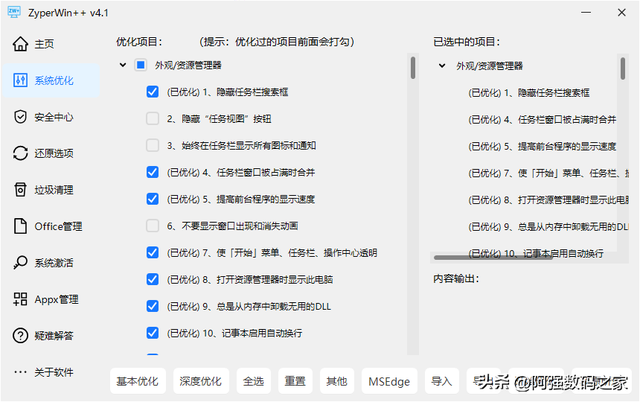This screenshot has width=640, height=402.
Task: Click the slider icon beside 系统优化
Action: (20, 80)
